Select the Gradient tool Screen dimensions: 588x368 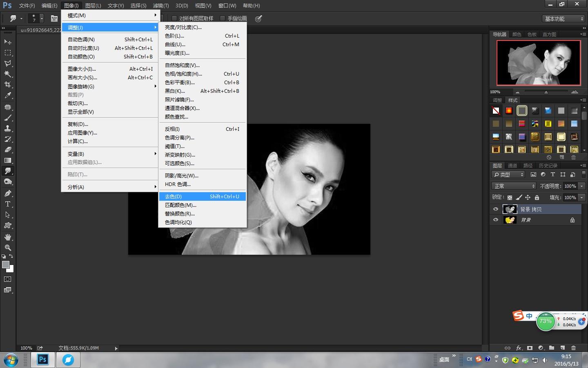pos(8,160)
